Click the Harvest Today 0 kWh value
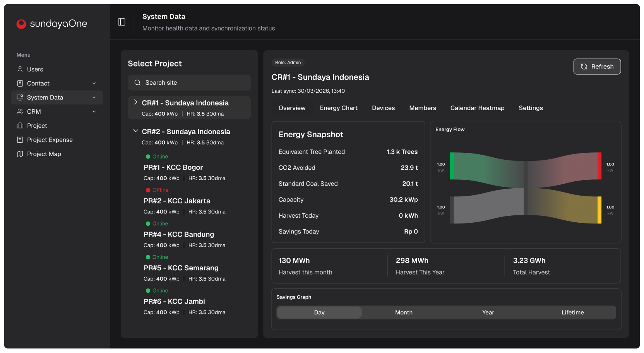The width and height of the screenshot is (644, 353). pos(408,216)
